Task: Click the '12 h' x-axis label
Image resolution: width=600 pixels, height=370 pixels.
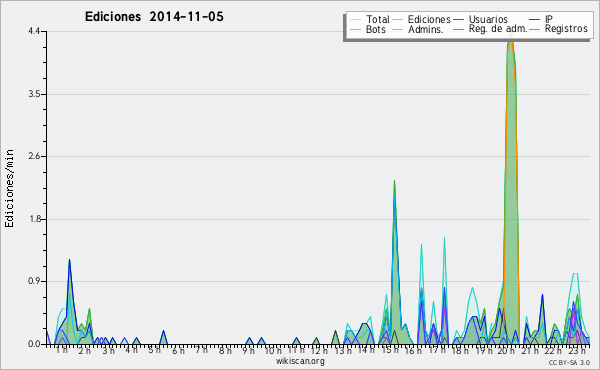Action: coord(318,350)
